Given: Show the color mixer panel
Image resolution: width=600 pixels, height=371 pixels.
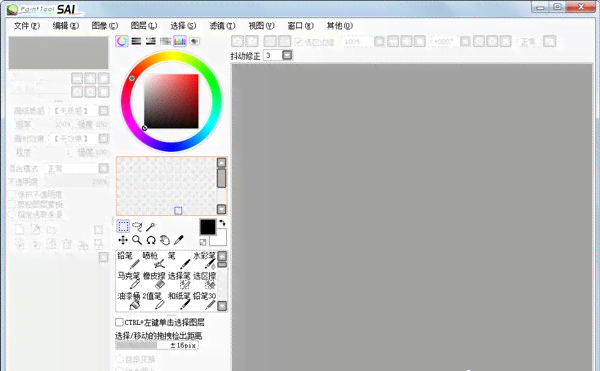Looking at the screenshot, I should (x=165, y=41).
